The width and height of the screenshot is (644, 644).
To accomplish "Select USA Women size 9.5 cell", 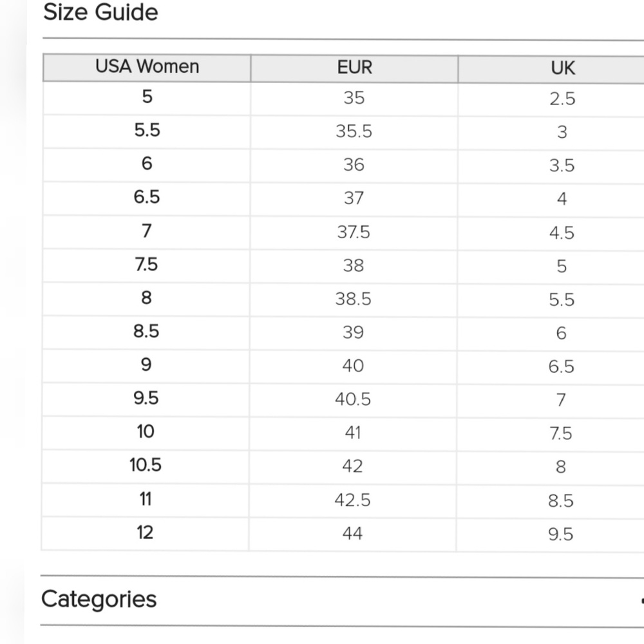I will click(x=146, y=398).
